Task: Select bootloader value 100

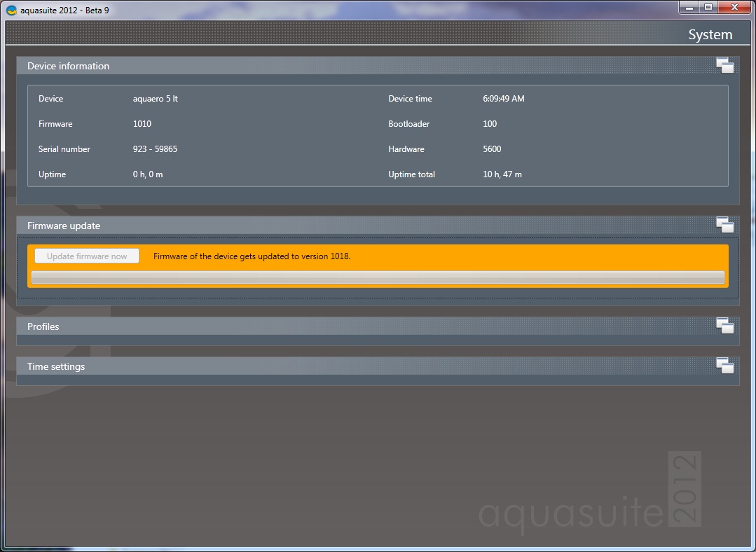Action: (x=490, y=124)
